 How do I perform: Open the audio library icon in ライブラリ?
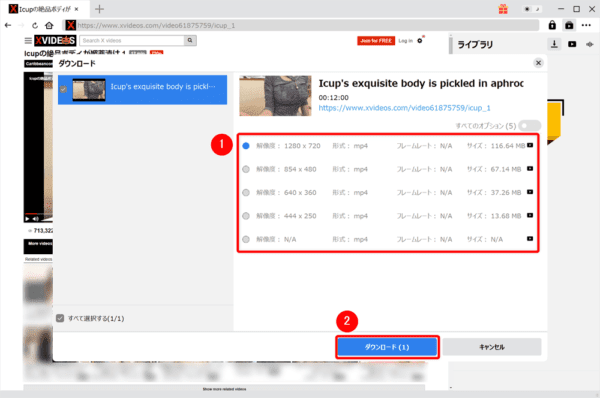589,44
